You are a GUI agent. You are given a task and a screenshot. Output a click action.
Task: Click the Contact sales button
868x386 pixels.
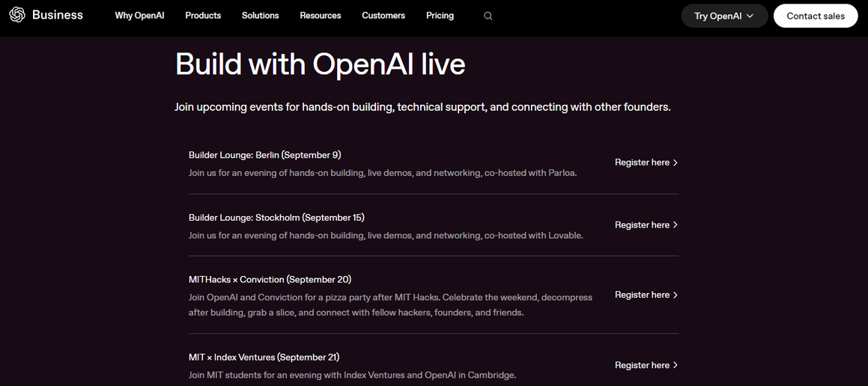tap(816, 16)
